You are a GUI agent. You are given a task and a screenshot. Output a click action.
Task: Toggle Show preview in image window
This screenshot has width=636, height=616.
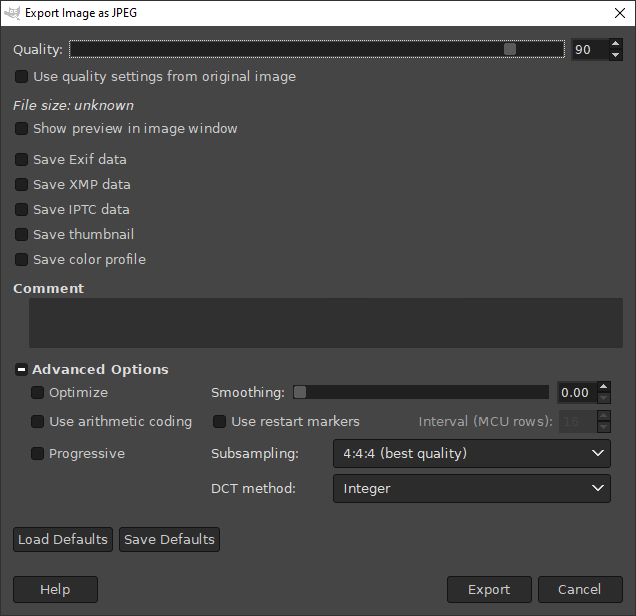coord(21,128)
